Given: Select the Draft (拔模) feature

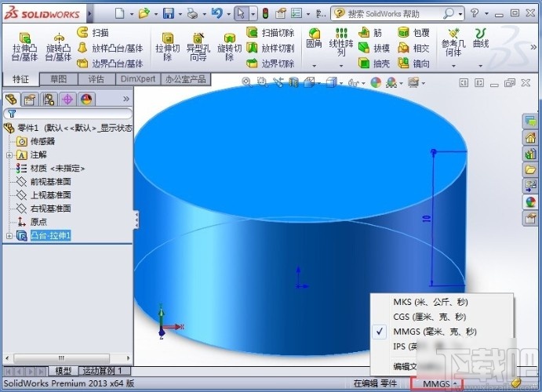Looking at the screenshot, I should pos(374,48).
